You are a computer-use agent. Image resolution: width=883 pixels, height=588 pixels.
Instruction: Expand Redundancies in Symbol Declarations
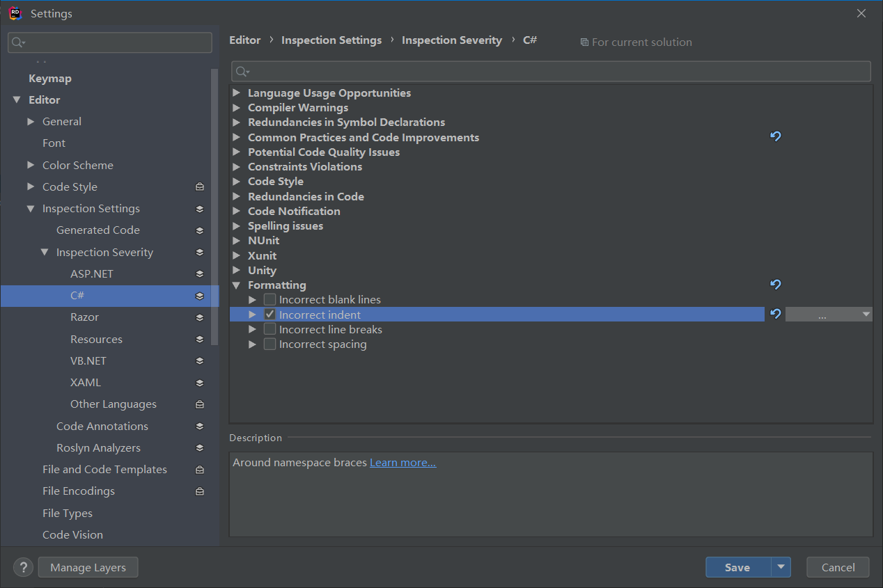pyautogui.click(x=237, y=122)
